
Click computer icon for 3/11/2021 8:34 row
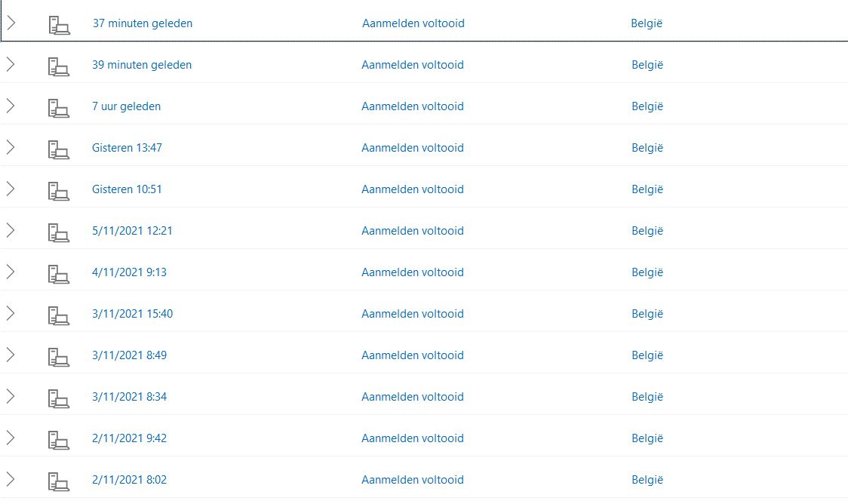pos(58,398)
